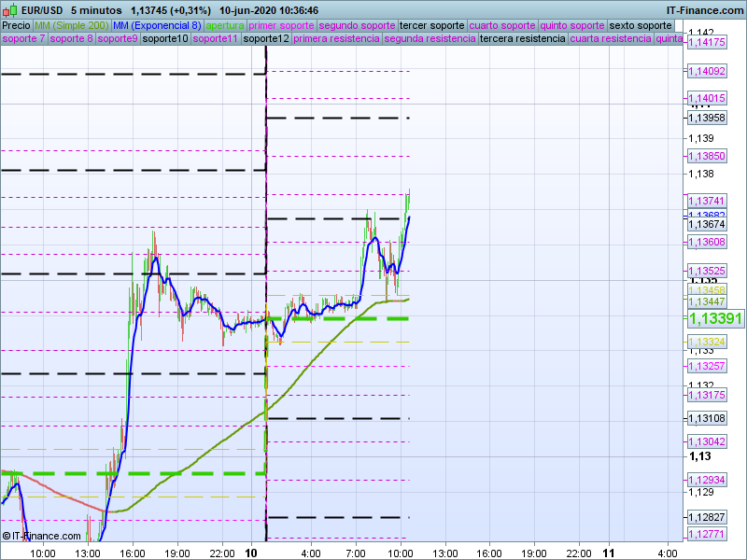
Task: Click the 1,14175 price level tag
Action: point(707,43)
